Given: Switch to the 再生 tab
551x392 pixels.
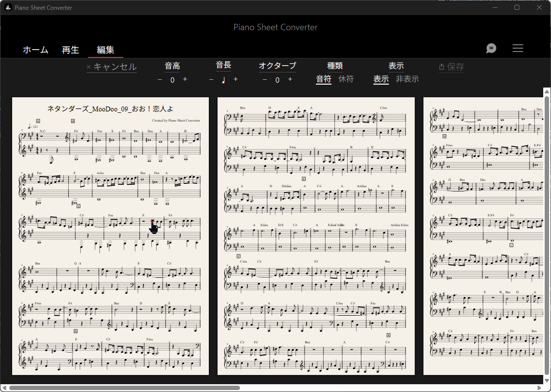Looking at the screenshot, I should coord(70,50).
